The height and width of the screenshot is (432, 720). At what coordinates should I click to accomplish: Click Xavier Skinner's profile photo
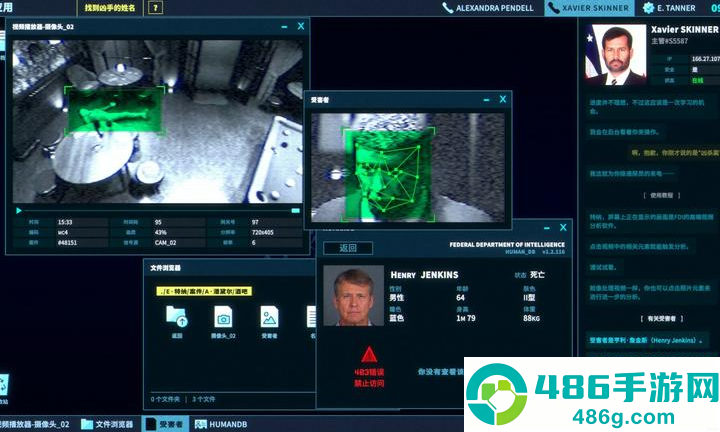point(615,55)
